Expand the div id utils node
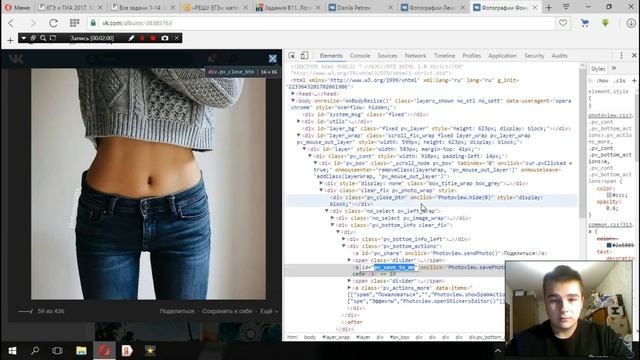The height and width of the screenshot is (360, 640). (299, 121)
